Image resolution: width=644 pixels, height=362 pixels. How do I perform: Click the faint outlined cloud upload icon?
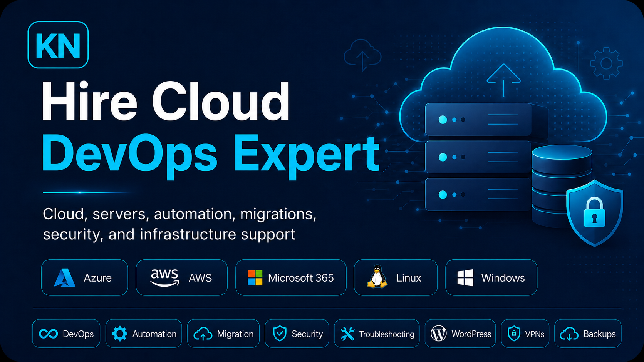pyautogui.click(x=362, y=55)
